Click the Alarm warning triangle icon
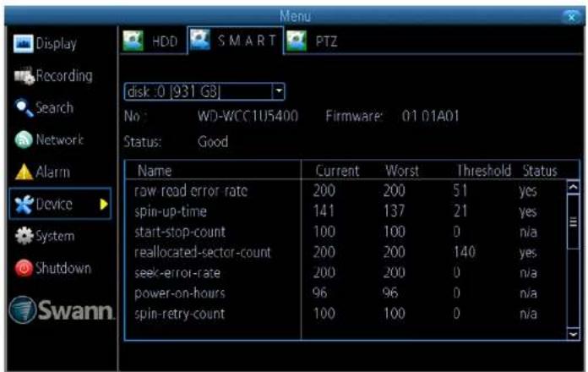The height and width of the screenshot is (372, 588). (24, 172)
